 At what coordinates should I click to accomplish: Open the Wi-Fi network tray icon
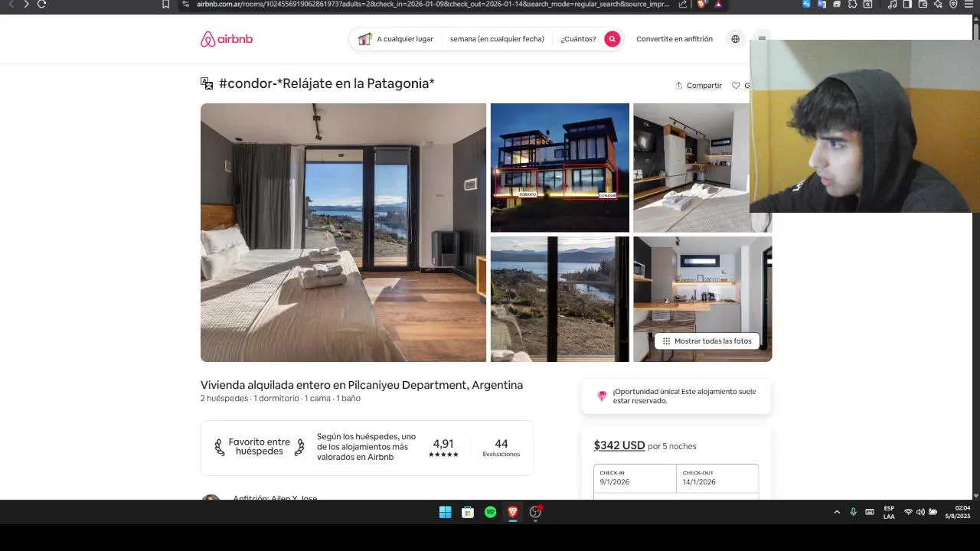point(908,512)
